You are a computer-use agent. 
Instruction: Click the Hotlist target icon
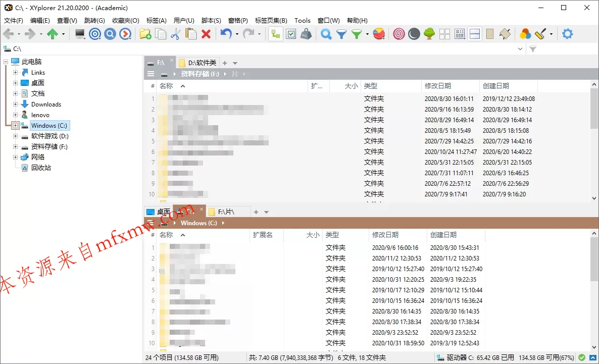[95, 34]
